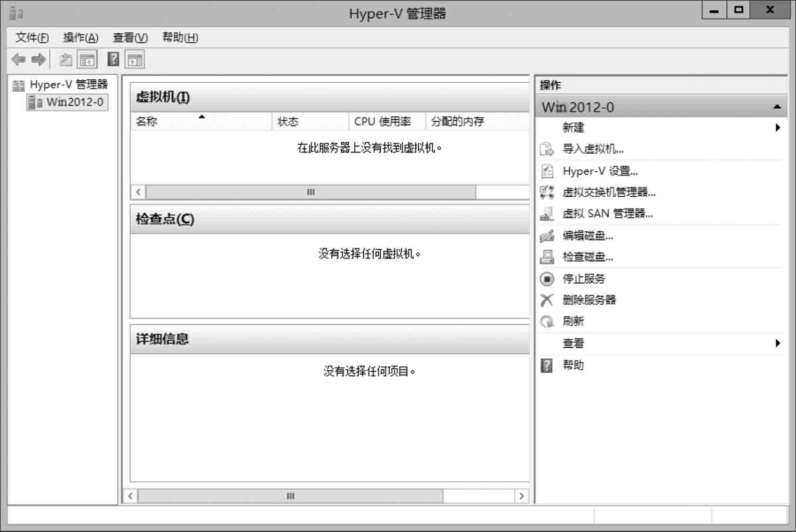This screenshot has height=532, width=796.
Task: Click the refresh icon in actions pane
Action: click(x=547, y=321)
